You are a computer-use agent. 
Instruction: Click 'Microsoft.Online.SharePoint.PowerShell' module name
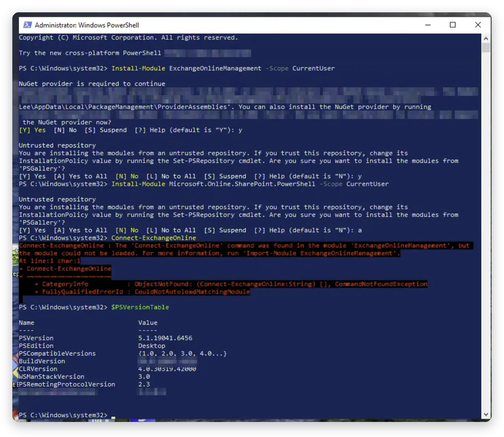(242, 184)
